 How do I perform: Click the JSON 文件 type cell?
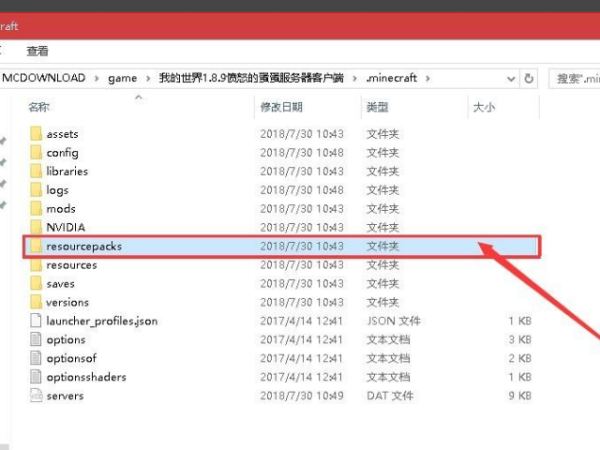tap(394, 321)
